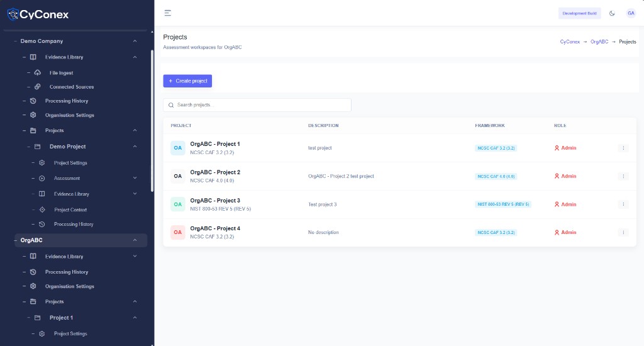Expand OrgABC Evidence Library chevron
This screenshot has width=644, height=346.
click(x=135, y=256)
